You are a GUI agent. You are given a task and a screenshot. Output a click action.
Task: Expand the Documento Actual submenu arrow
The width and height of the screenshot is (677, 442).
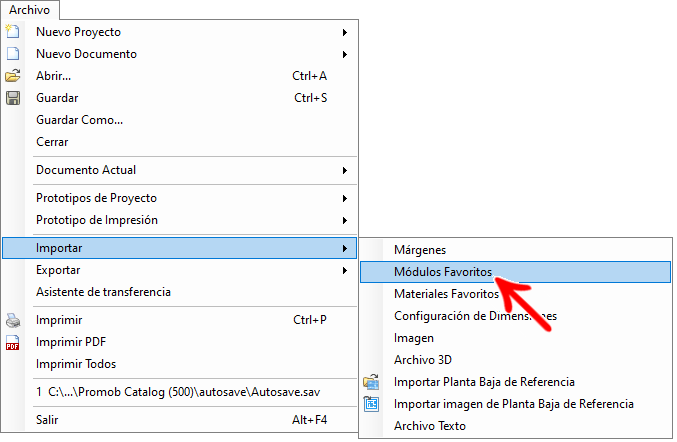coord(345,170)
